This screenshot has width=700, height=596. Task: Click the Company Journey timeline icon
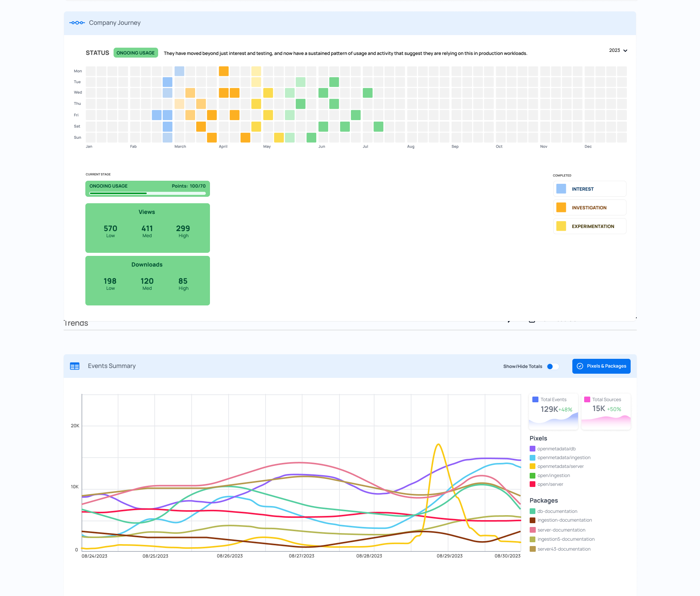77,23
